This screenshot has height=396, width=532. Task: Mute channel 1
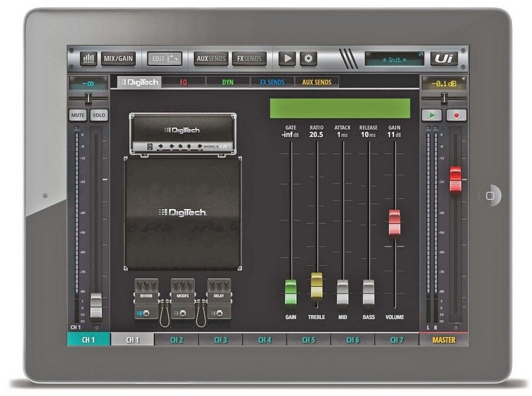78,115
